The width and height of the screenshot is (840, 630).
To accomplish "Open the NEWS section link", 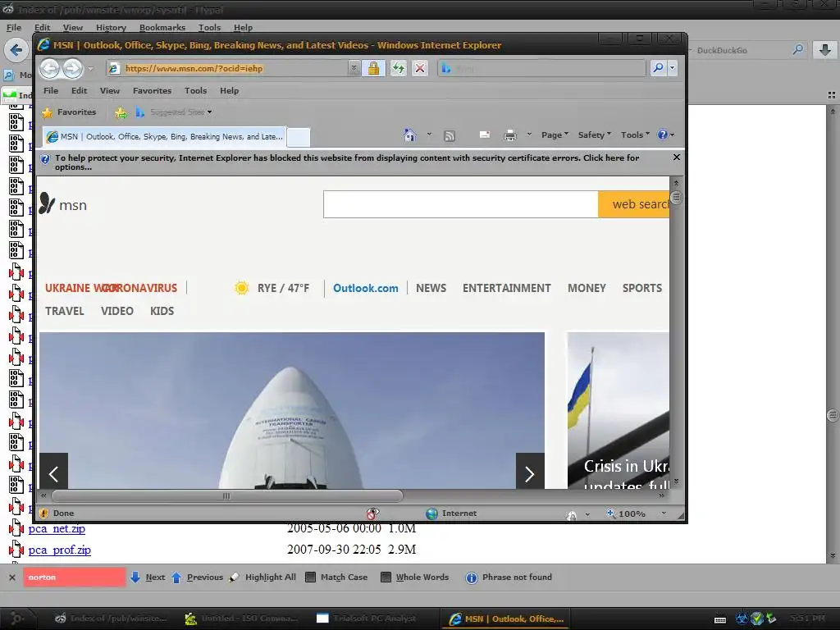I will (431, 288).
